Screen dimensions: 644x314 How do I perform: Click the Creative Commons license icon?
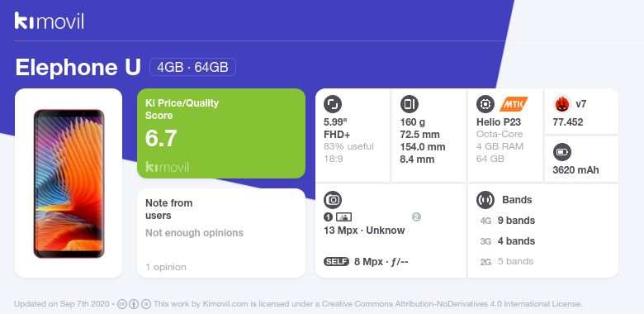(122, 304)
